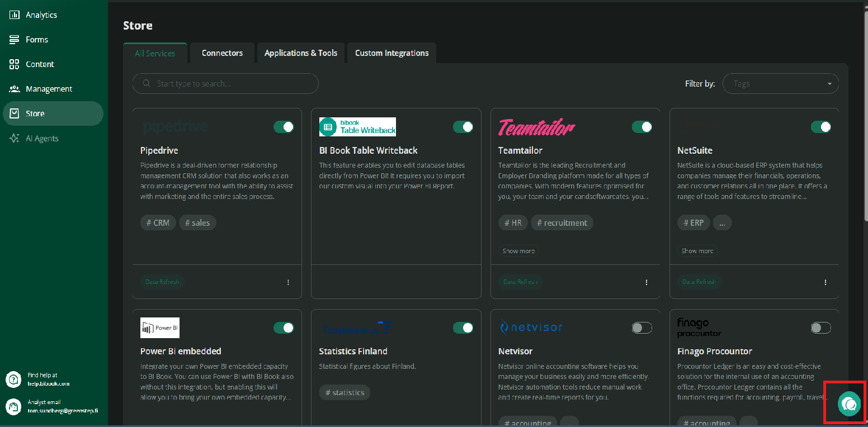Show more on the NetSuite card

[x=697, y=251]
